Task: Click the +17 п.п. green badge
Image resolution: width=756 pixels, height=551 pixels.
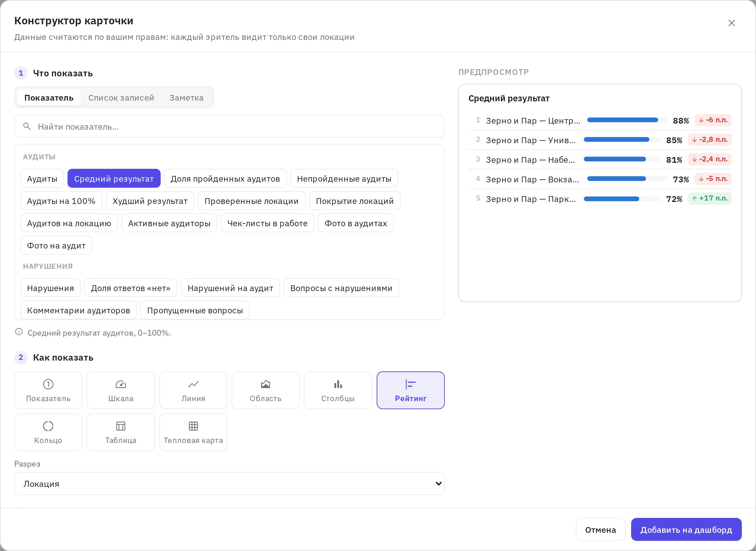Action: tap(710, 199)
